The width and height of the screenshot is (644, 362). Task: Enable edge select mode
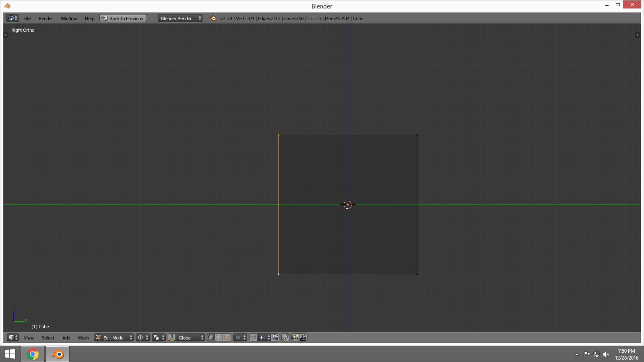click(x=219, y=337)
